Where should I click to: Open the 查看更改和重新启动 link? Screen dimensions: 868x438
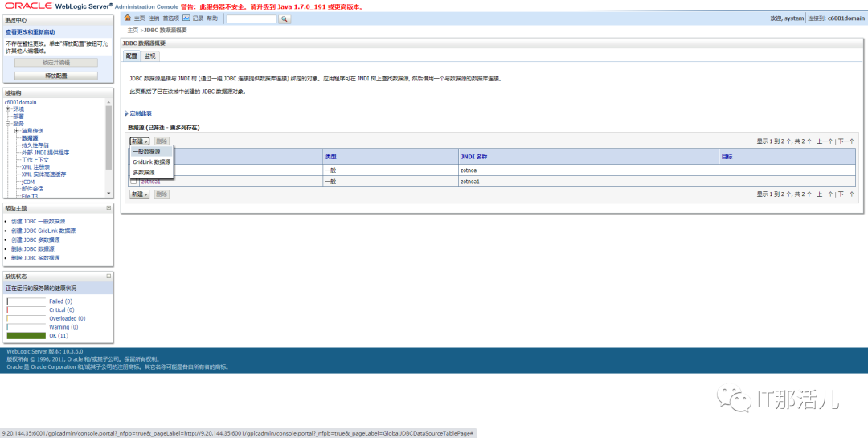click(31, 32)
